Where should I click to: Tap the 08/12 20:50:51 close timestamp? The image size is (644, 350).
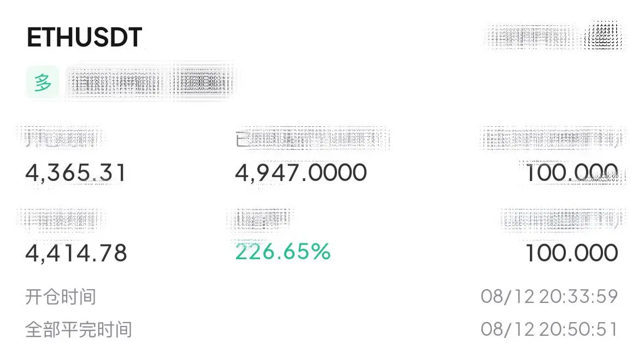(x=549, y=329)
